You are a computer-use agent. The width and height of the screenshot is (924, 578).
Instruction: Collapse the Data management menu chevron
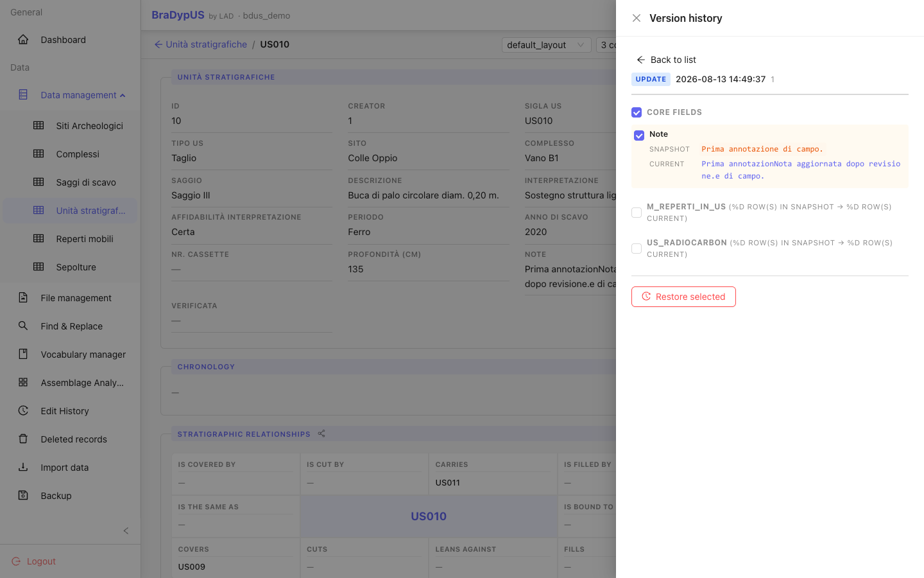123,96
